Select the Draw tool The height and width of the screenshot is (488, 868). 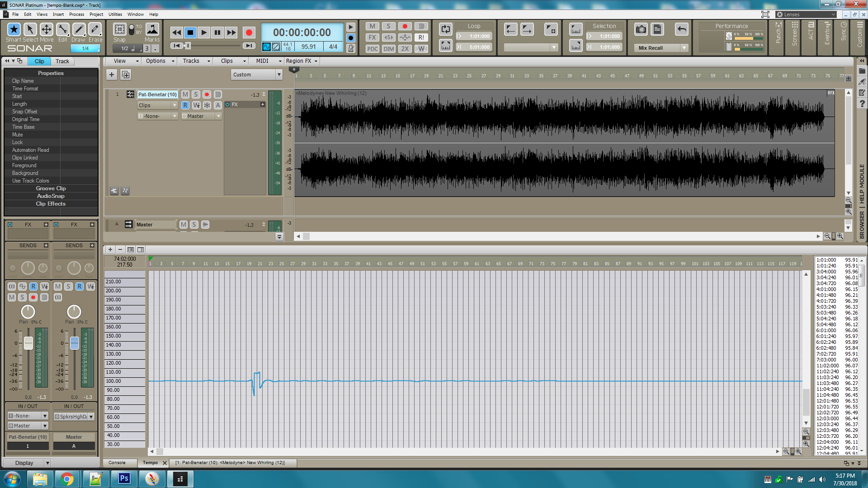79,30
